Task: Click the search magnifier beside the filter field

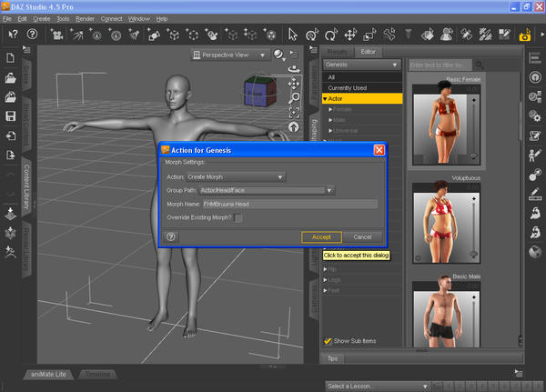Action: 480,65
